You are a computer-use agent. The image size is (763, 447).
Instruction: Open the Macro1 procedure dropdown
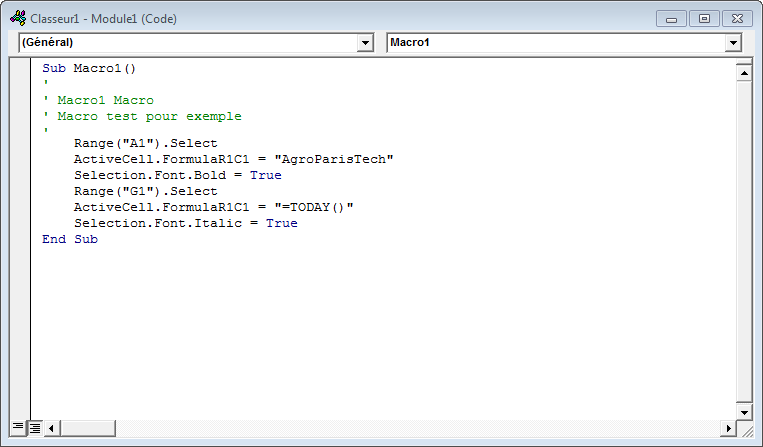733,43
